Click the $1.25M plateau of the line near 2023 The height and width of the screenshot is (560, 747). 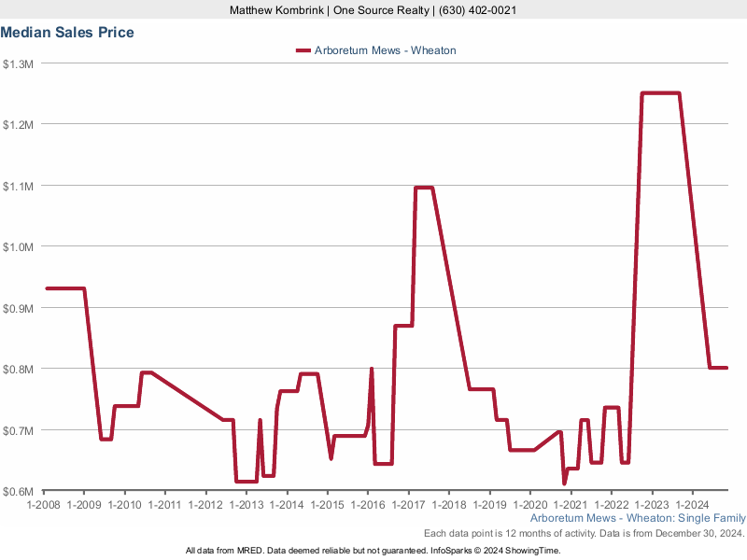click(660, 93)
